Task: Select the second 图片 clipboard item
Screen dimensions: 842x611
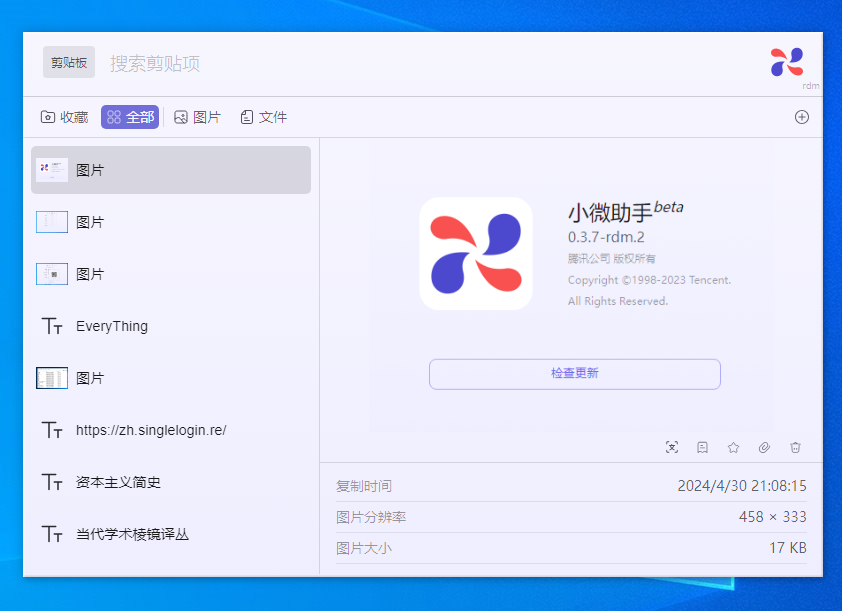Action: tap(171, 222)
